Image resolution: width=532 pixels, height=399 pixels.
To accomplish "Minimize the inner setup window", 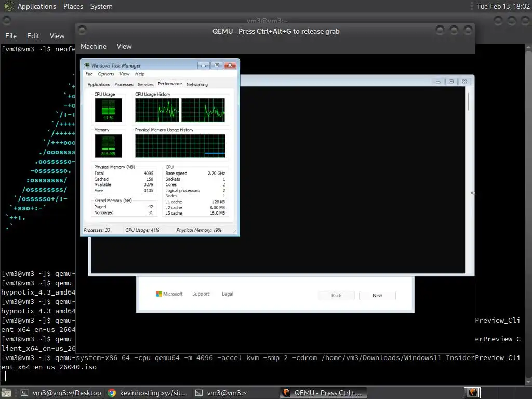I will (x=437, y=82).
